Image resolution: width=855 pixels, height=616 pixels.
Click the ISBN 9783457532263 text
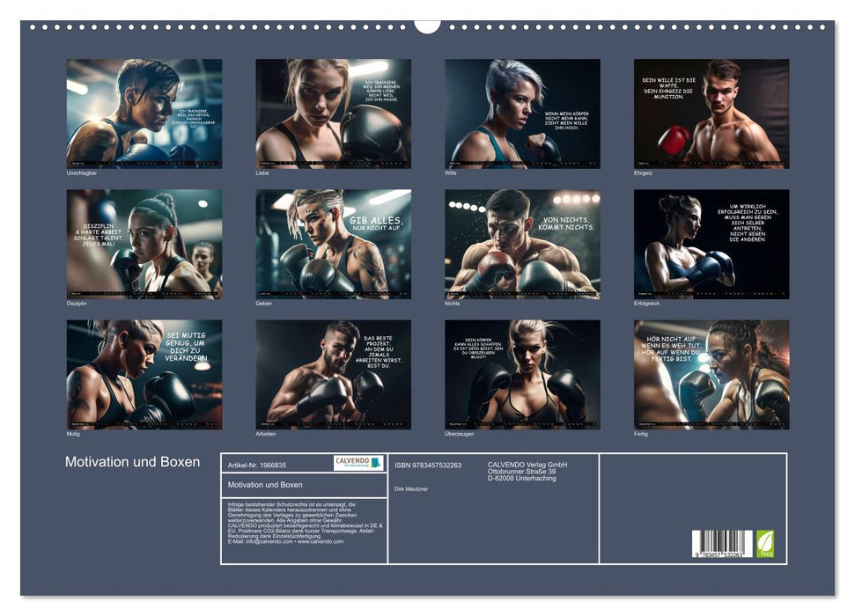pos(428,465)
